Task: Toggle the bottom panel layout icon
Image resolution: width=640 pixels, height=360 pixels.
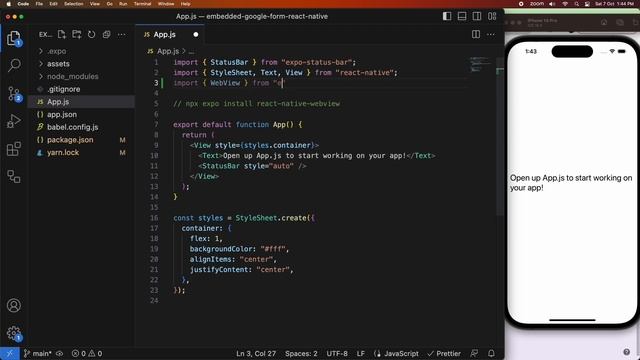Action: click(x=462, y=16)
